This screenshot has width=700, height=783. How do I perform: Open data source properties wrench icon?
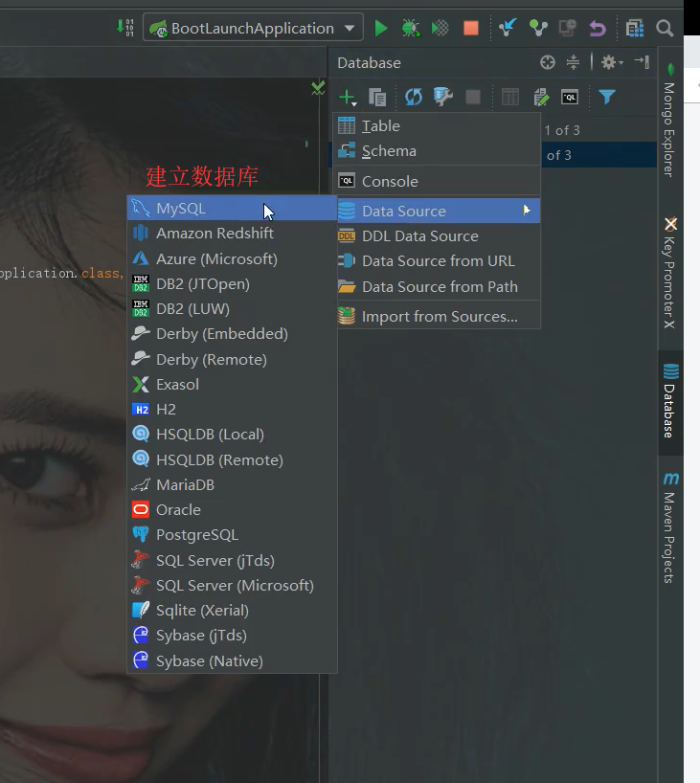442,97
